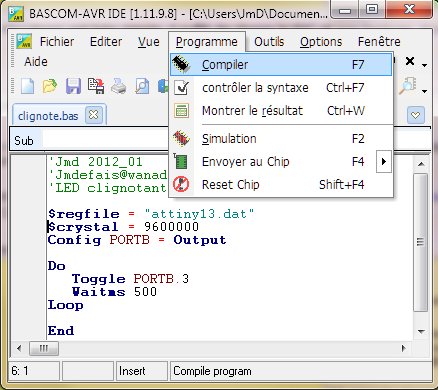Click the Compile program status text

click(212, 371)
